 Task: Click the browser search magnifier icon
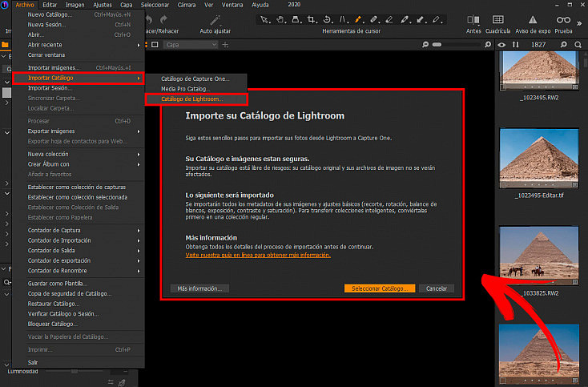(578, 45)
